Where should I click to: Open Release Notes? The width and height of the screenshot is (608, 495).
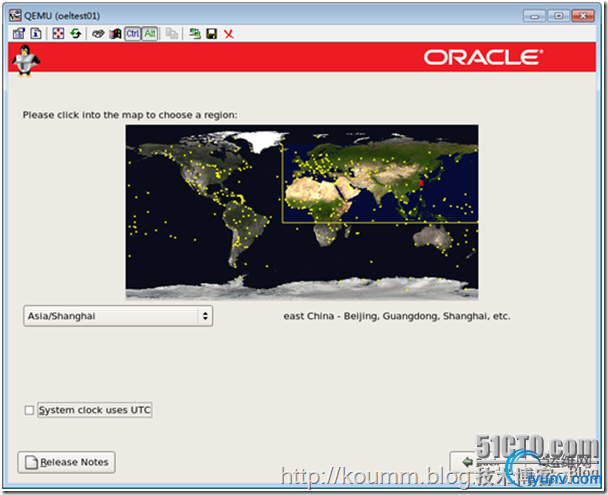66,462
